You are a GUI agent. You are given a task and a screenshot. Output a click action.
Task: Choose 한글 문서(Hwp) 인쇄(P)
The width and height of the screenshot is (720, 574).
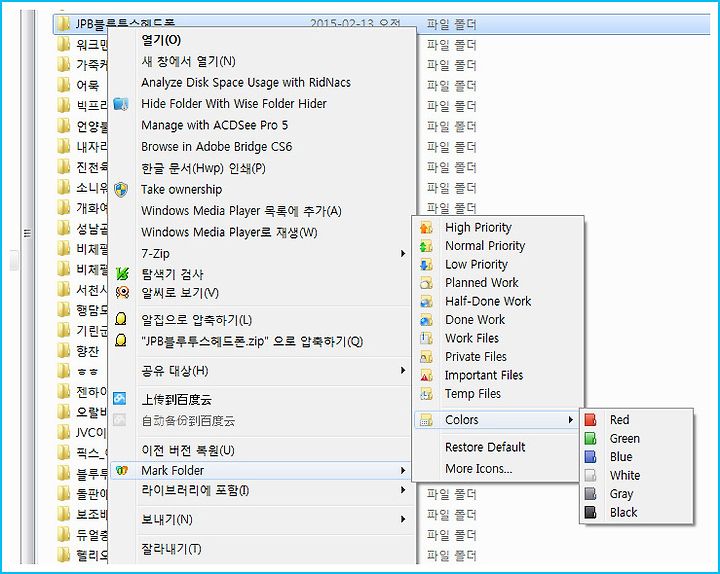[203, 168]
